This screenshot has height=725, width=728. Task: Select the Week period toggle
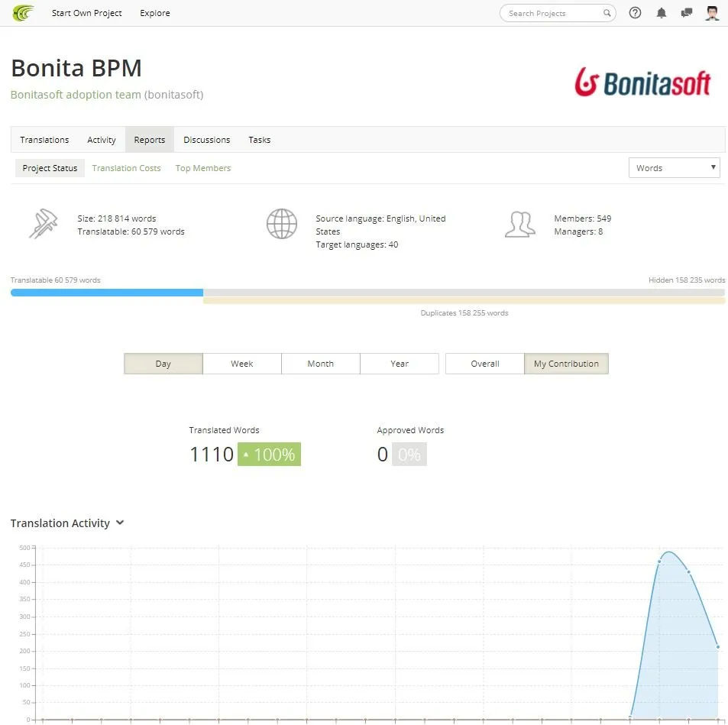[x=242, y=364]
